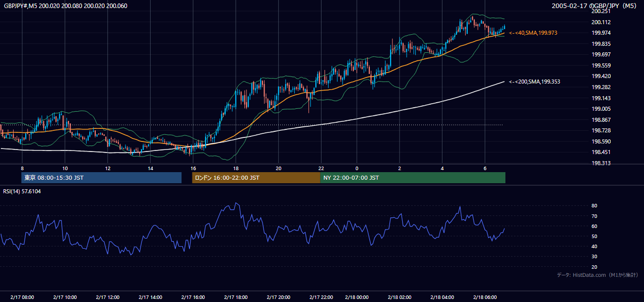The image size is (644, 302).
Task: Click the '<-<40,SMA,199.973' orange label
Action: pos(533,33)
